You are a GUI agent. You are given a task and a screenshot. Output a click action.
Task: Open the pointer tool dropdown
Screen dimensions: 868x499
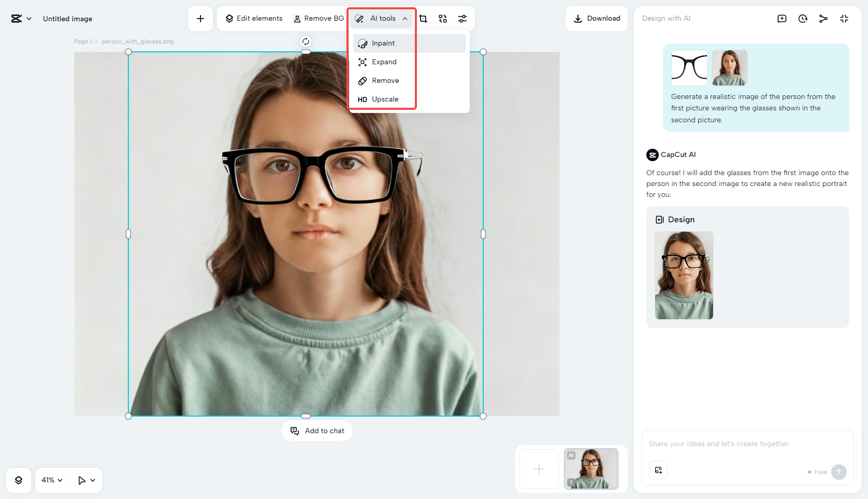click(86, 480)
